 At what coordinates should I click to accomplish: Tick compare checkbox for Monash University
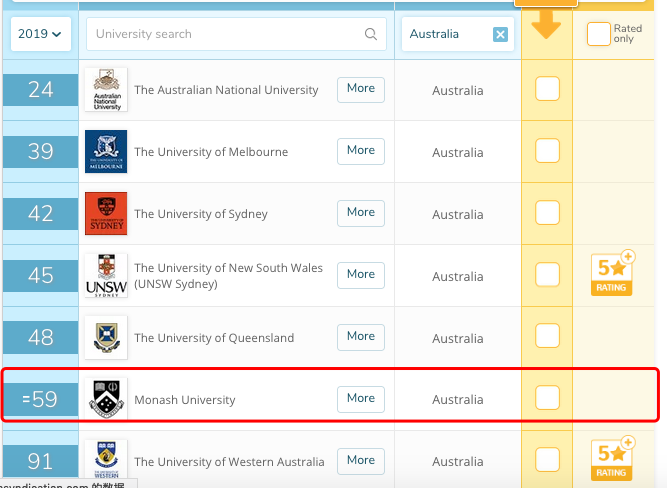click(x=547, y=397)
